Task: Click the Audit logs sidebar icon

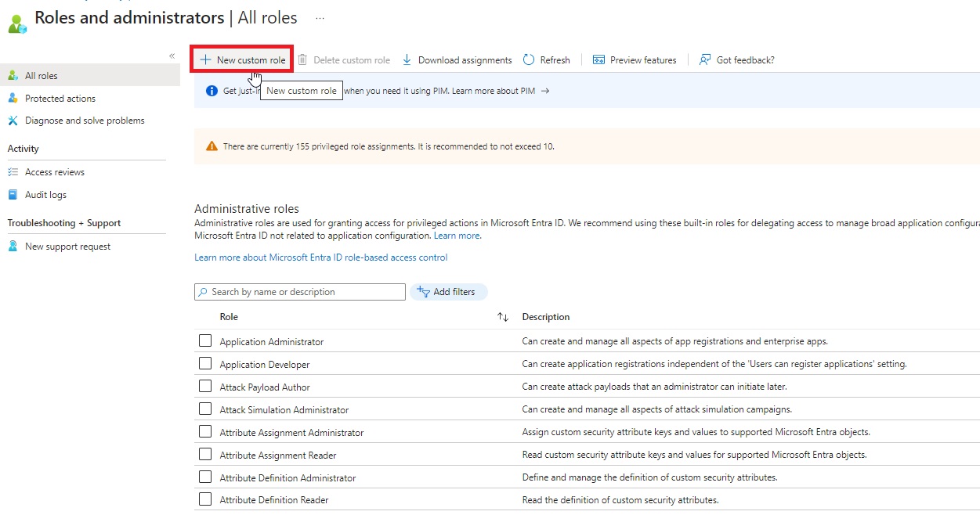Action: (13, 195)
